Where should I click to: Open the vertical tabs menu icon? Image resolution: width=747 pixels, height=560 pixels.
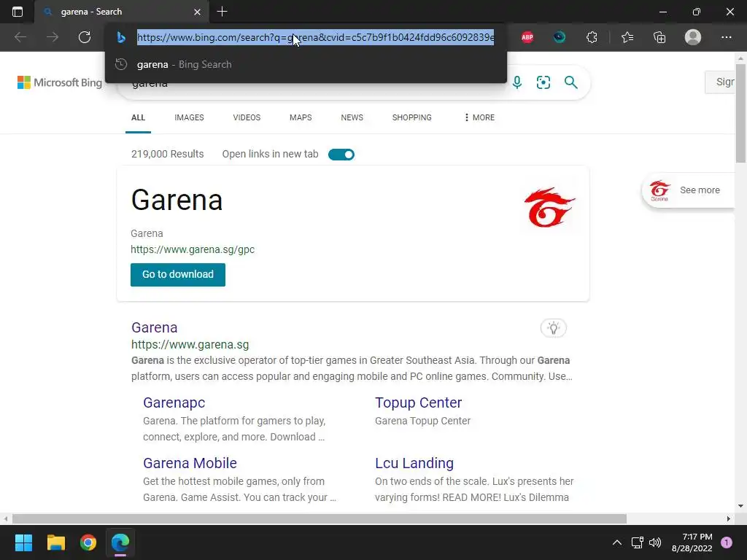[18, 12]
